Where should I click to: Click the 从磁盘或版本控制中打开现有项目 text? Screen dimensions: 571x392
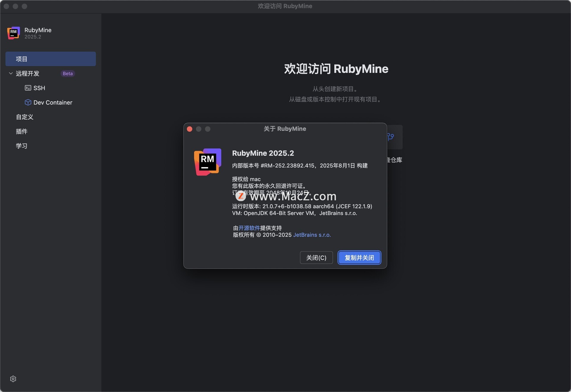click(336, 99)
